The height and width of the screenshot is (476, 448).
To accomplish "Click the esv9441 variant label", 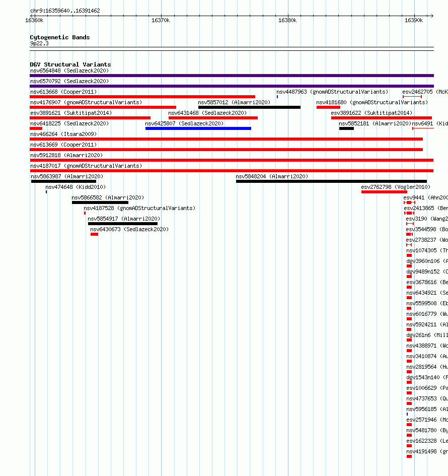I will click(425, 197).
